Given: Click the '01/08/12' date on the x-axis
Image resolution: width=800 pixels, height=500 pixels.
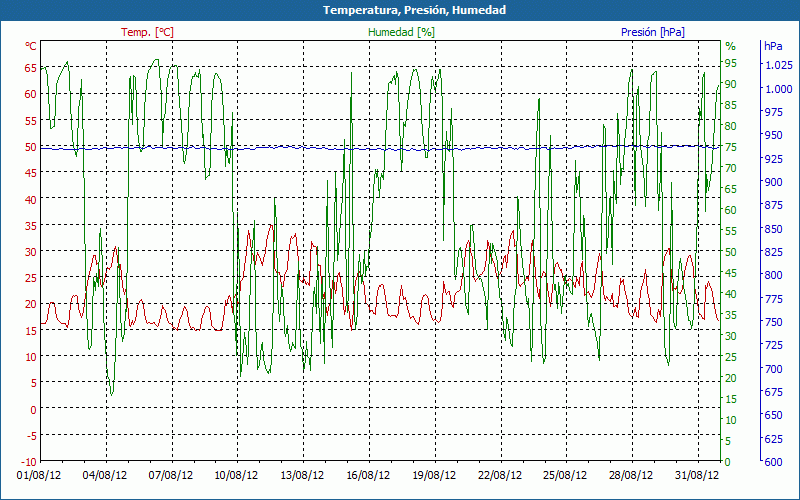Looking at the screenshot, I should (x=39, y=475).
